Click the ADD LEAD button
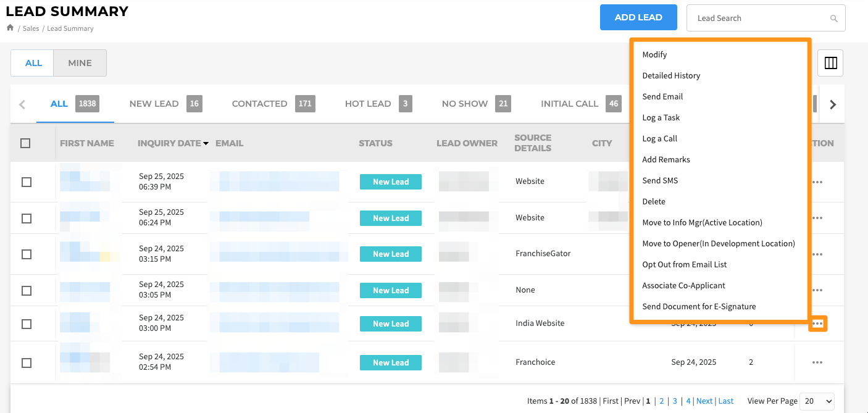 tap(638, 17)
